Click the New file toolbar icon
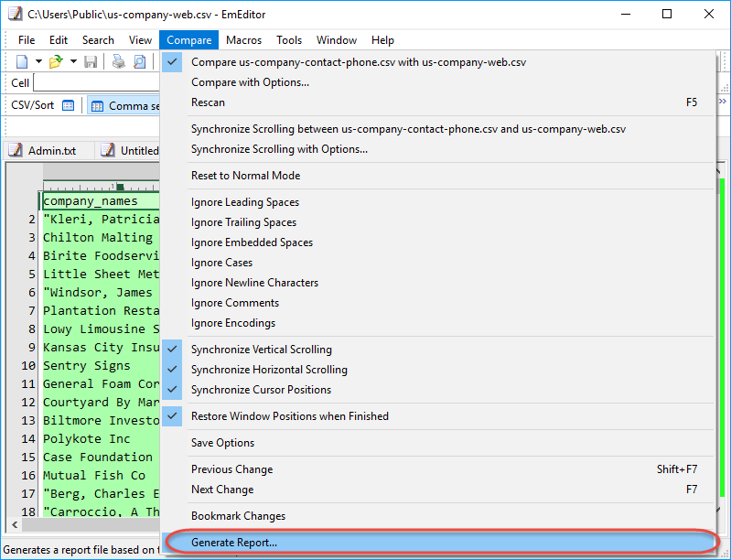 [x=22, y=61]
